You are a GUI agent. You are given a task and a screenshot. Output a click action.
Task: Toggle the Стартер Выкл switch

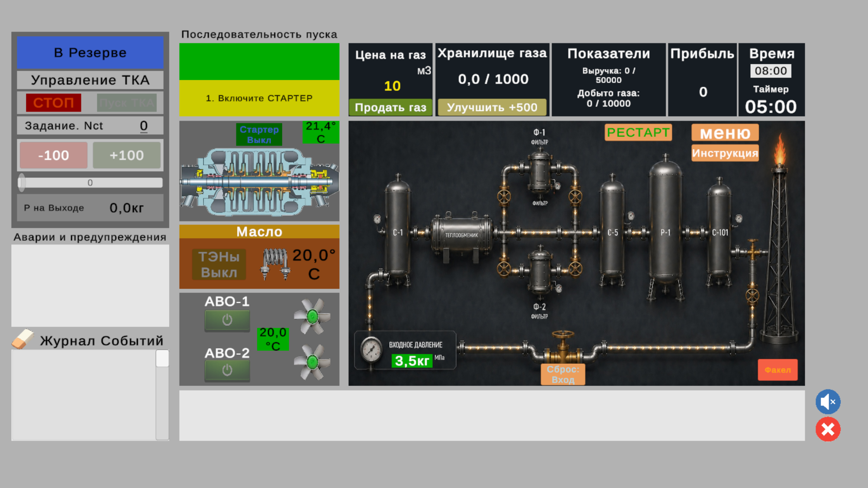pyautogui.click(x=259, y=135)
